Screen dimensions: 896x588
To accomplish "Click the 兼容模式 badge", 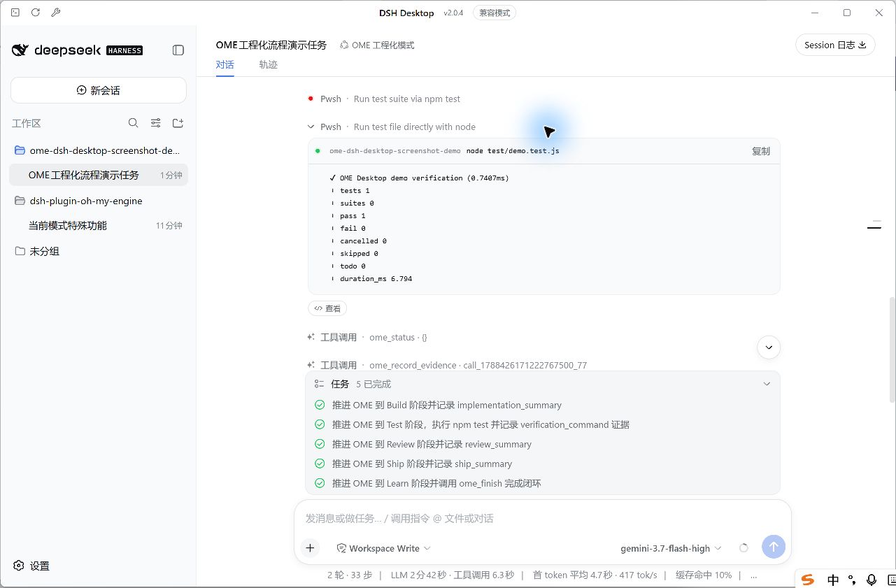I will click(495, 13).
